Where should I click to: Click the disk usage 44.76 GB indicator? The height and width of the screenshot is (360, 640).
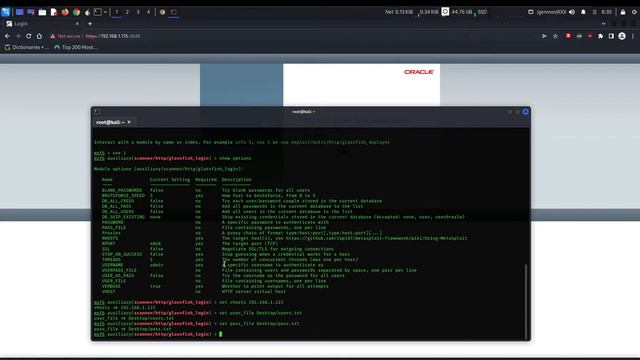pos(462,12)
